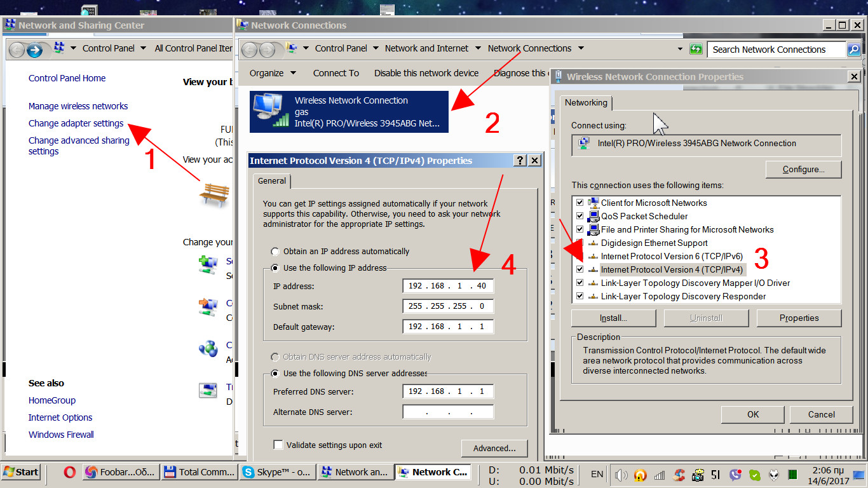Click the green tray icon

pyautogui.click(x=755, y=474)
